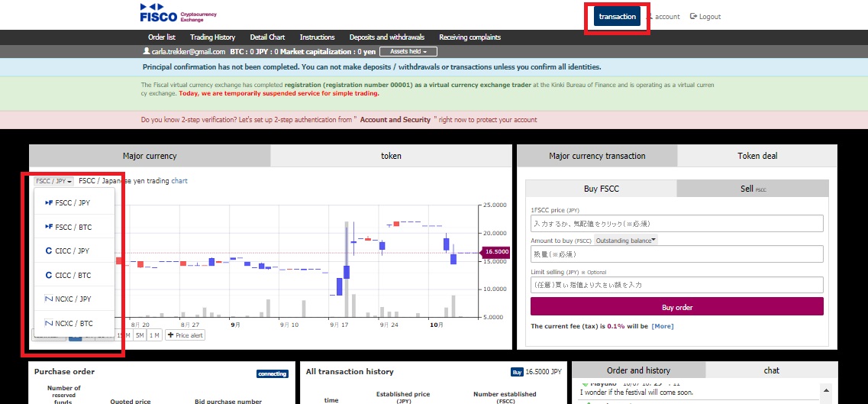Screen dimensions: 868x404
Task: Select FSCC / BTC from pair list
Action: click(74, 227)
